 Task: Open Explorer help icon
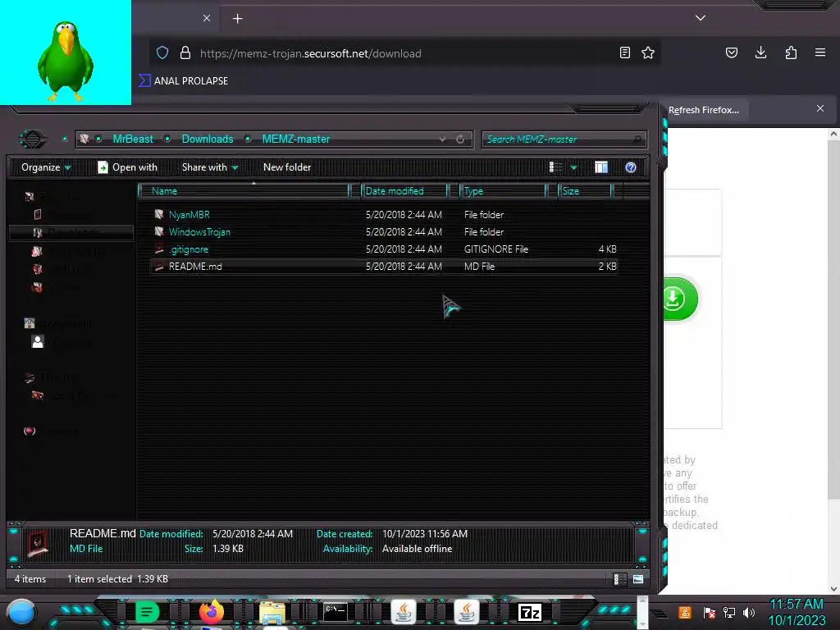click(x=631, y=167)
